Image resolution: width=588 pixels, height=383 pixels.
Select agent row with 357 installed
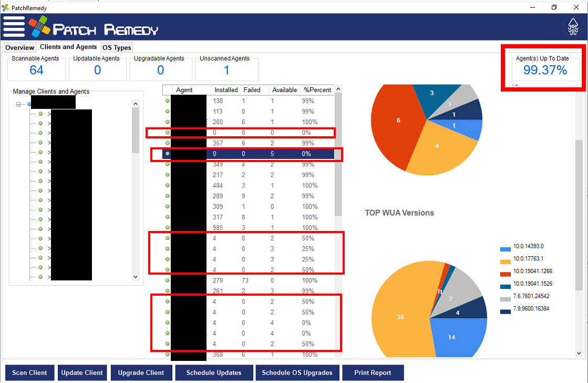pos(248,143)
